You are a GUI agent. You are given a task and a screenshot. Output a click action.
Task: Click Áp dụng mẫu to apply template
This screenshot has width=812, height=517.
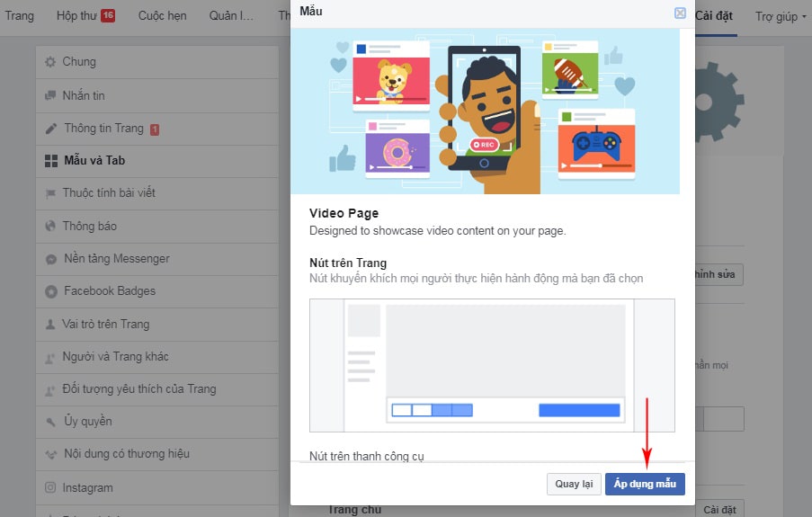(x=645, y=484)
